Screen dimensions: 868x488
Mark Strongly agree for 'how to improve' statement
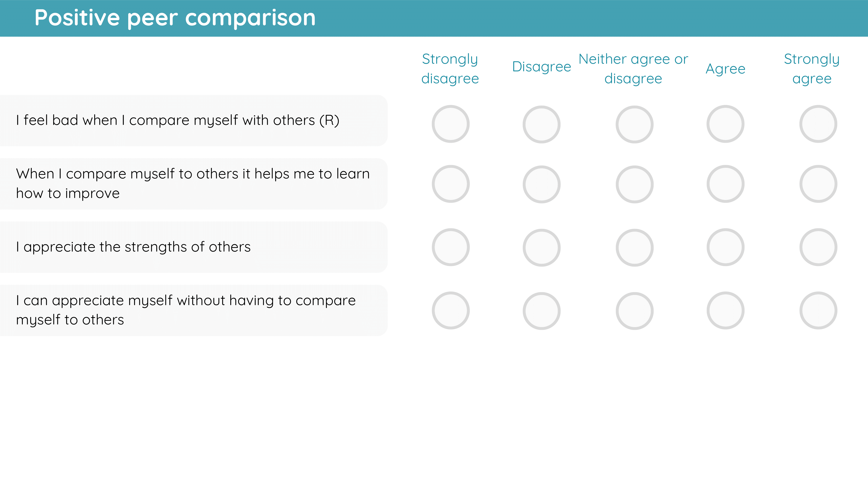[818, 184]
